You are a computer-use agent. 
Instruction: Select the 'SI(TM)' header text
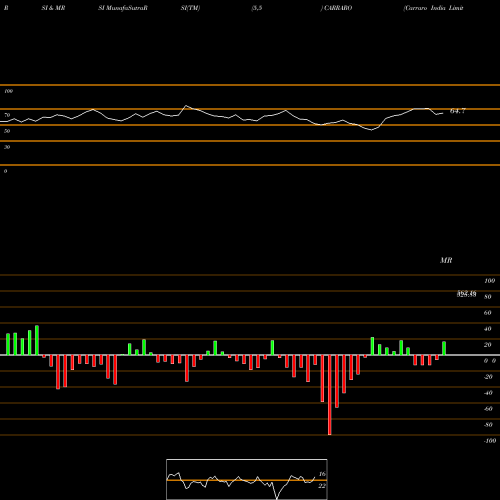coord(190,8)
